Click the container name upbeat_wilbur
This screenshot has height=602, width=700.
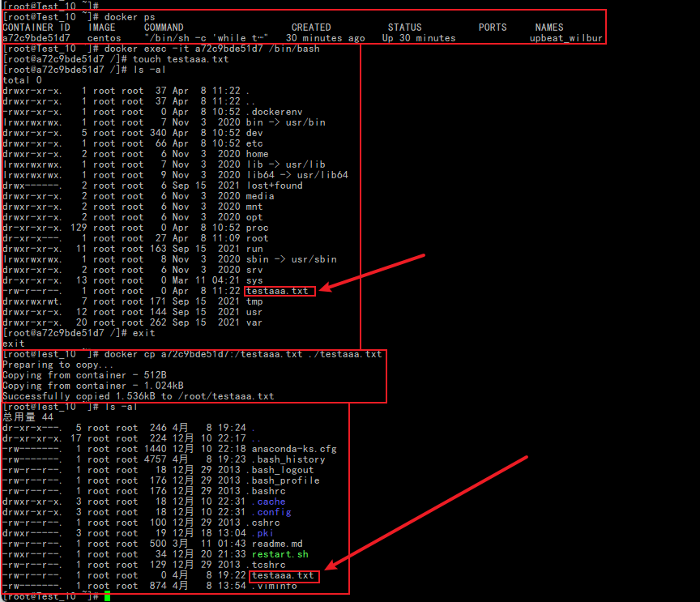pos(566,38)
